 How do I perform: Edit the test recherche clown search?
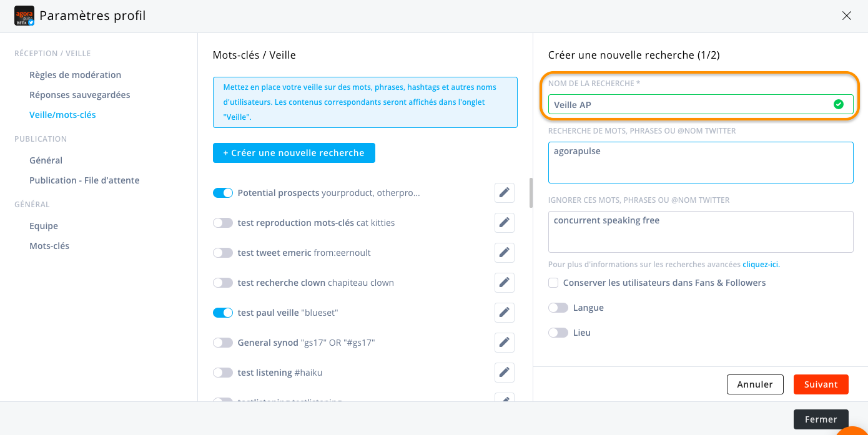click(505, 283)
